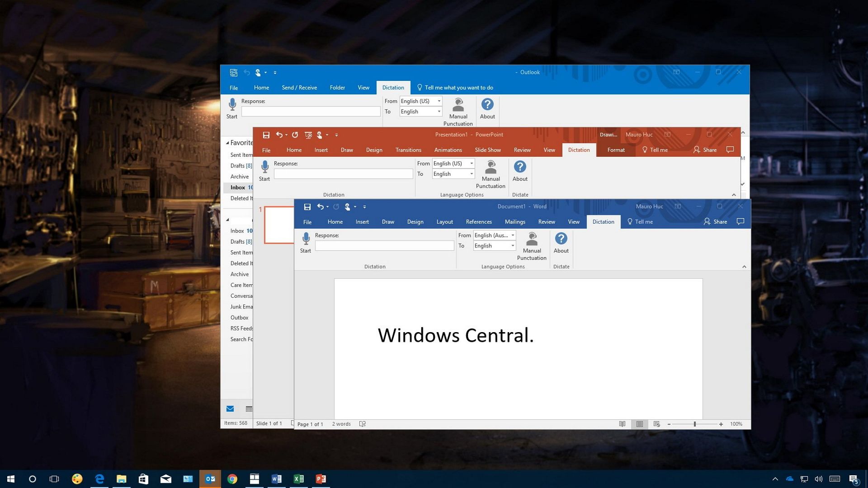
Task: Switch to Read Mode in Word's status bar
Action: (x=622, y=424)
